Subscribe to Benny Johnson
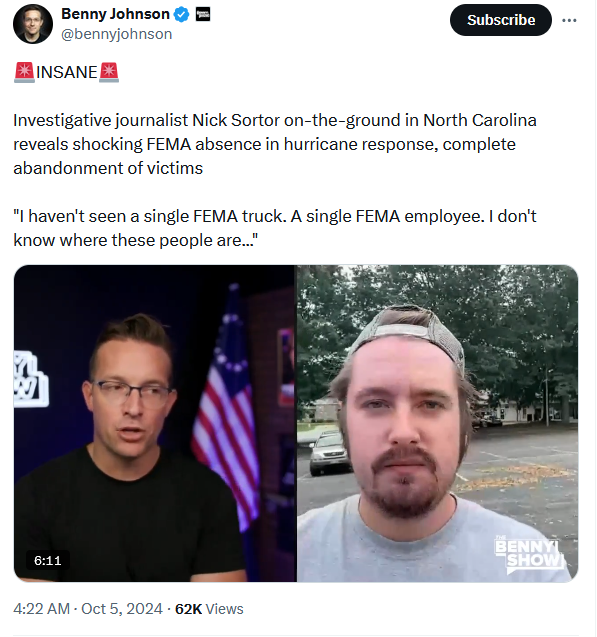The image size is (597, 637). tap(501, 20)
